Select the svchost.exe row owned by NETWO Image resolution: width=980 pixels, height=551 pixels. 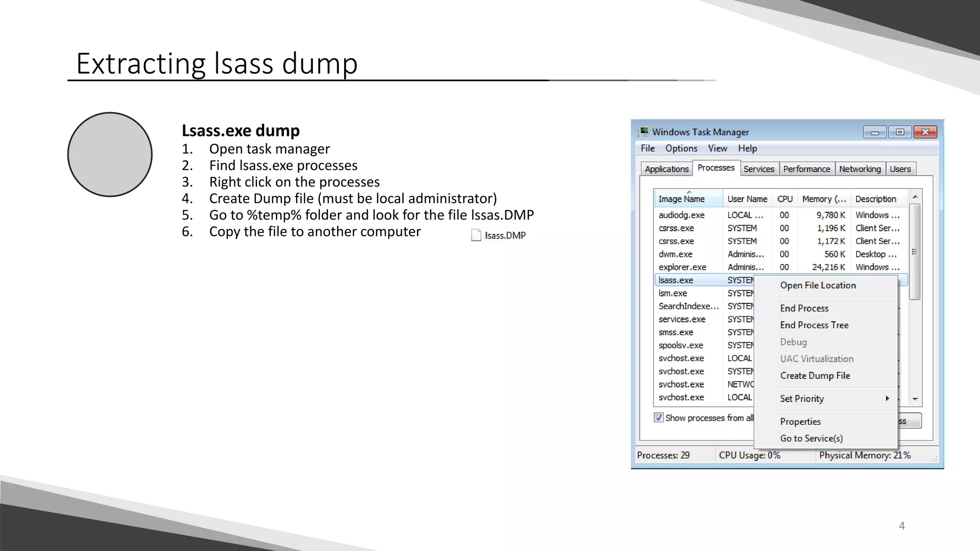tap(704, 384)
